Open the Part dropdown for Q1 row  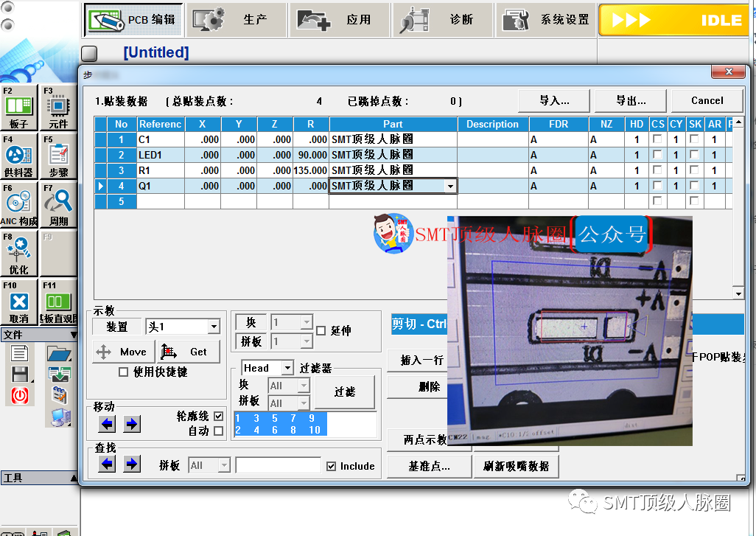(x=450, y=187)
